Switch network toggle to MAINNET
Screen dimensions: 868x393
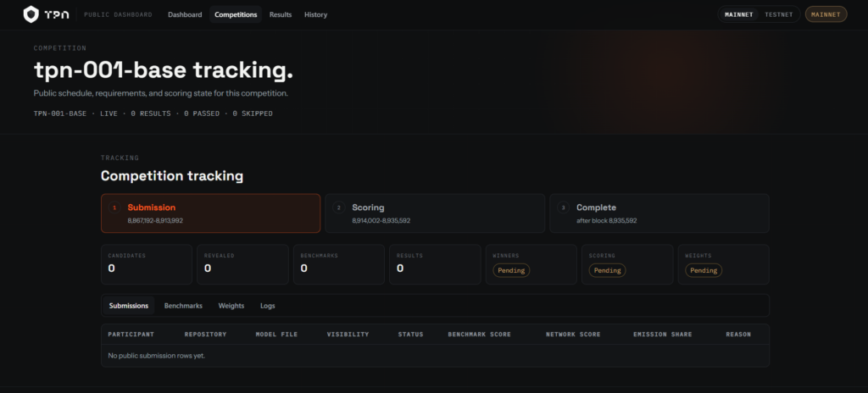click(x=739, y=14)
